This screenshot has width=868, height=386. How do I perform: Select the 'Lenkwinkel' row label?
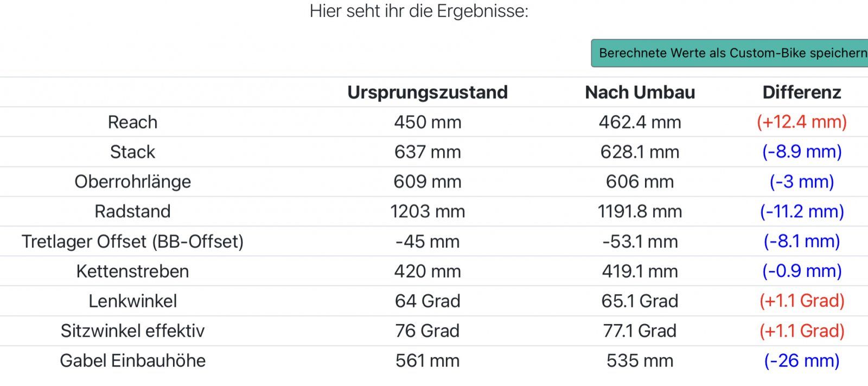(132, 301)
